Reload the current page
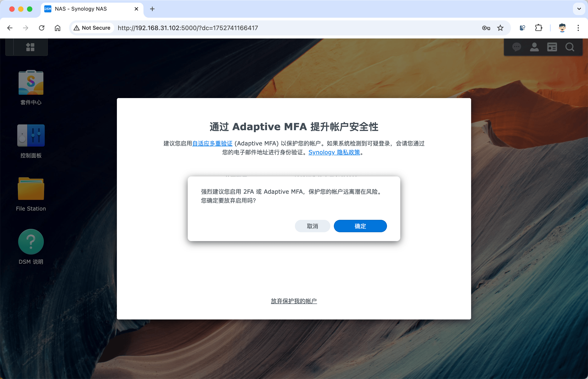Viewport: 588px width, 379px height. point(42,28)
